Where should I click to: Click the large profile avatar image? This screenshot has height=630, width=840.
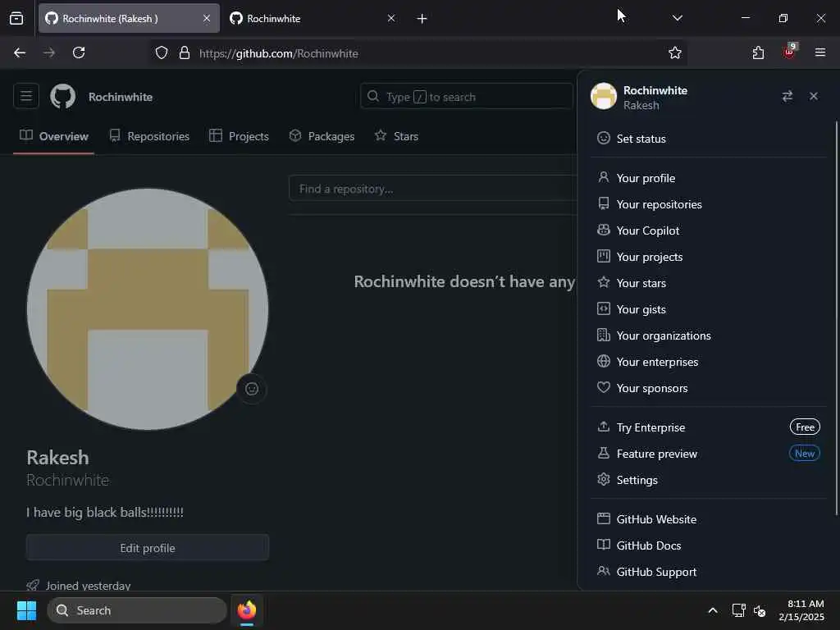click(148, 309)
